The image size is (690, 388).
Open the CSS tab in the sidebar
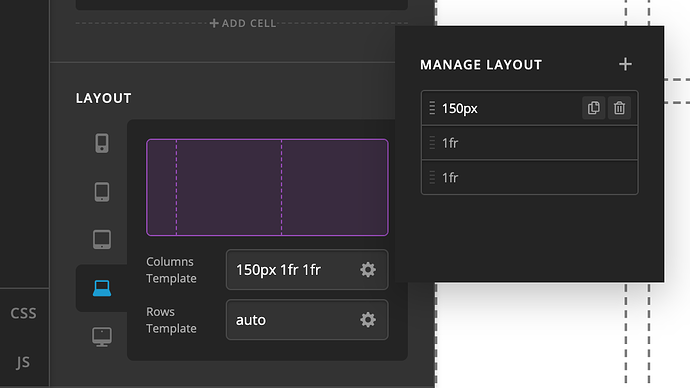click(x=23, y=313)
